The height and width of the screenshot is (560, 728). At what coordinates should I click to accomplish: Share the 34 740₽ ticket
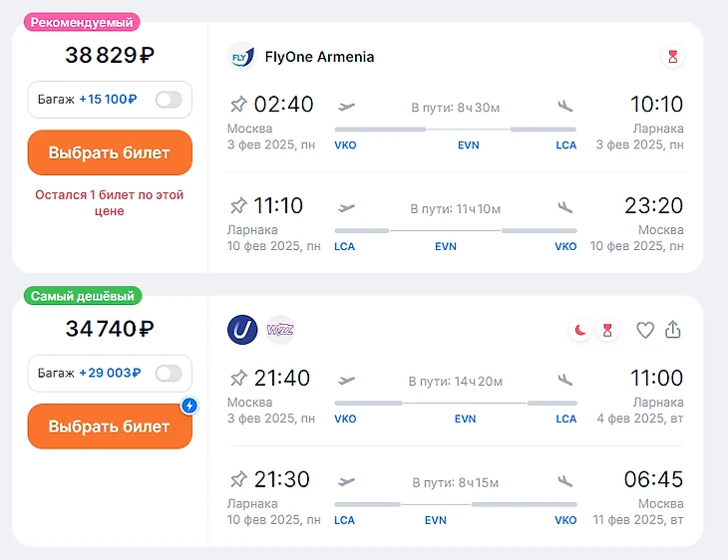click(x=673, y=330)
